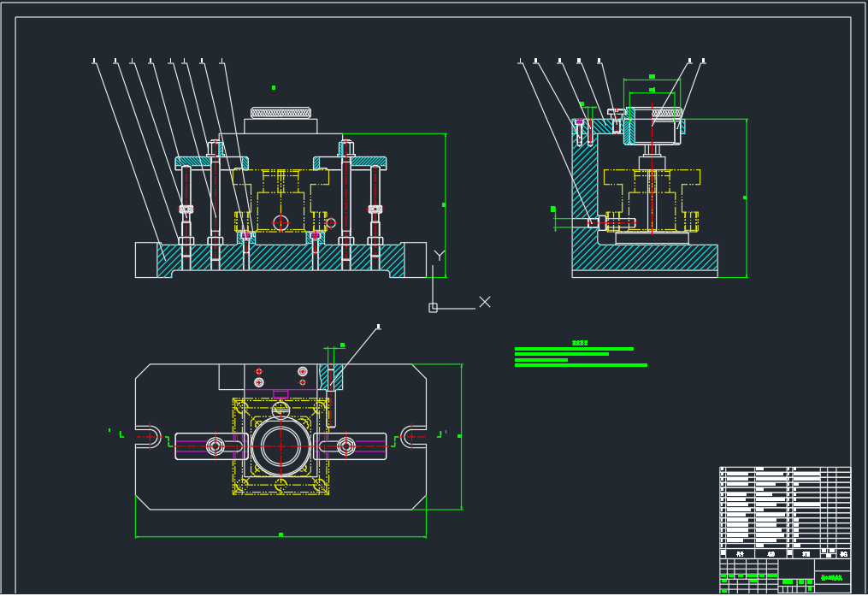Image resolution: width=868 pixels, height=596 pixels.
Task: Select the magenta rectangle atop the plan view workpiece
Action: tap(280, 394)
